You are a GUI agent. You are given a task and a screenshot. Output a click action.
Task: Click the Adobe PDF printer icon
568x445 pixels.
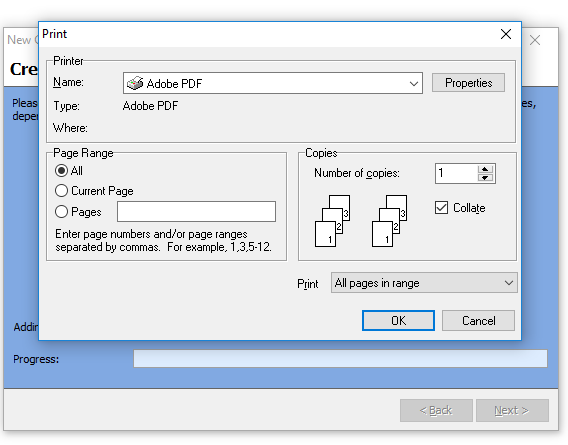(x=135, y=83)
